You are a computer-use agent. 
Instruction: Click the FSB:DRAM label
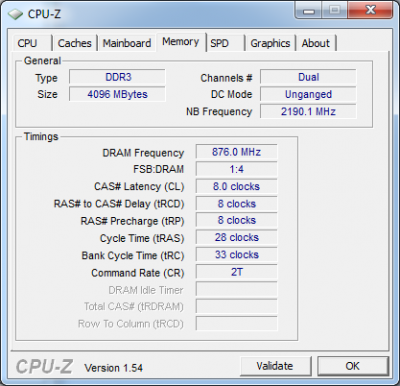coord(158,169)
